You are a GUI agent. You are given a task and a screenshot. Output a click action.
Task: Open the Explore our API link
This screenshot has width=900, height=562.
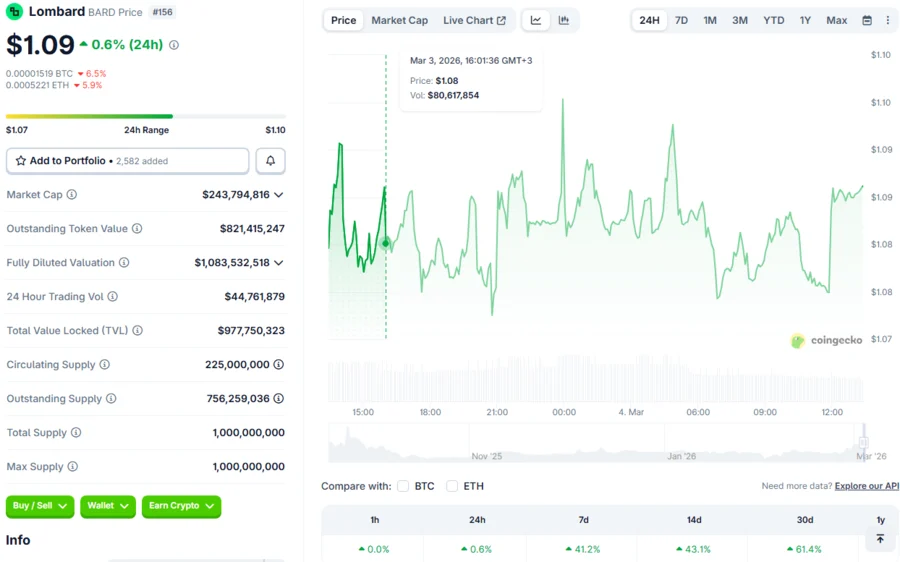pyautogui.click(x=866, y=486)
